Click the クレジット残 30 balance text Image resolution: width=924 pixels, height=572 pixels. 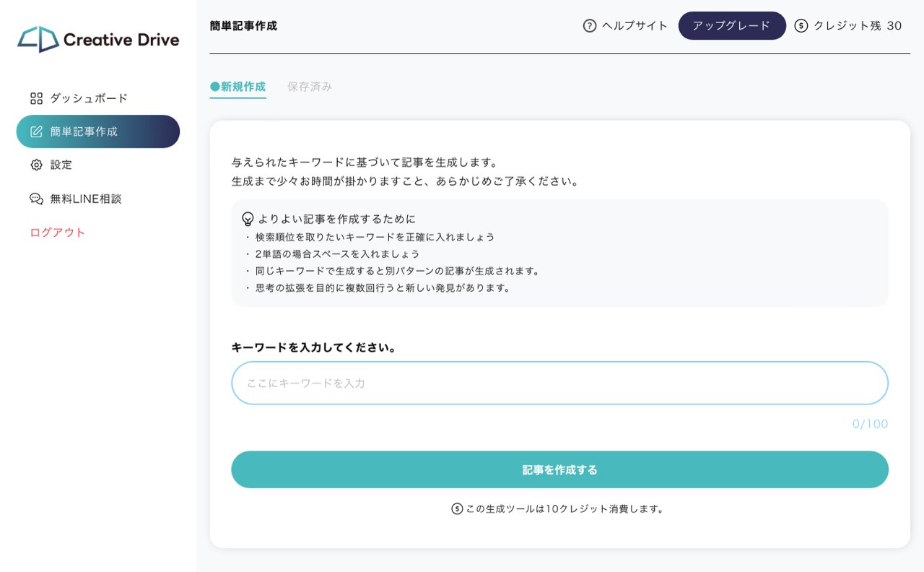point(858,26)
